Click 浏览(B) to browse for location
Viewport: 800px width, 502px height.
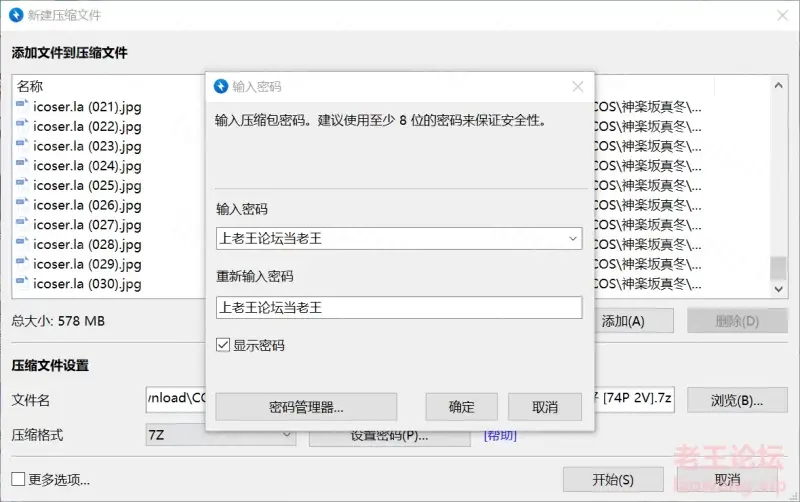[737, 400]
